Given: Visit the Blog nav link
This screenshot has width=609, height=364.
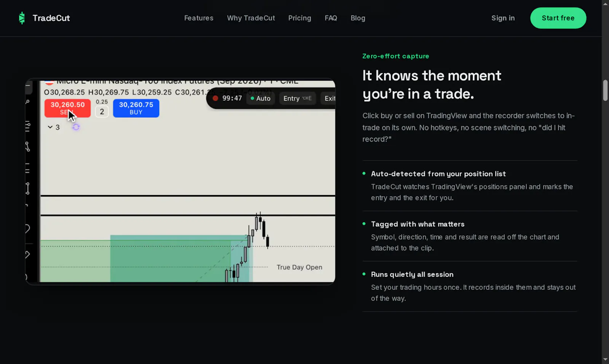Looking at the screenshot, I should click(358, 18).
